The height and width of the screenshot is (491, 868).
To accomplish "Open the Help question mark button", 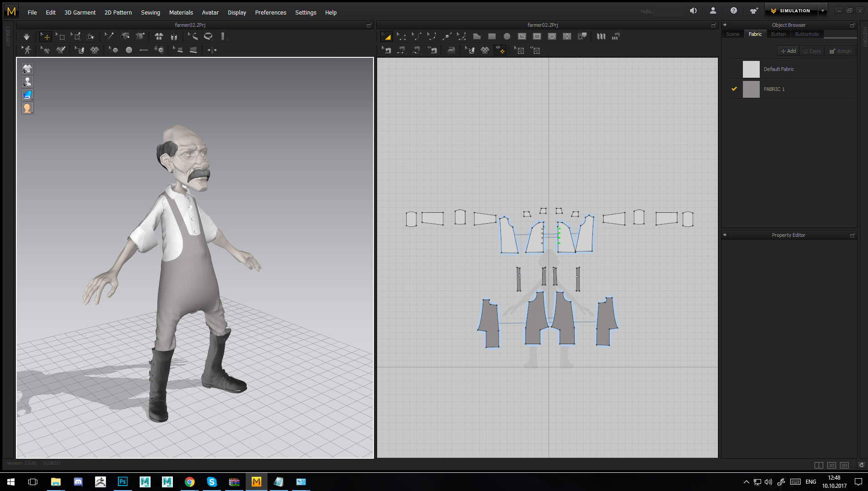I will click(733, 10).
